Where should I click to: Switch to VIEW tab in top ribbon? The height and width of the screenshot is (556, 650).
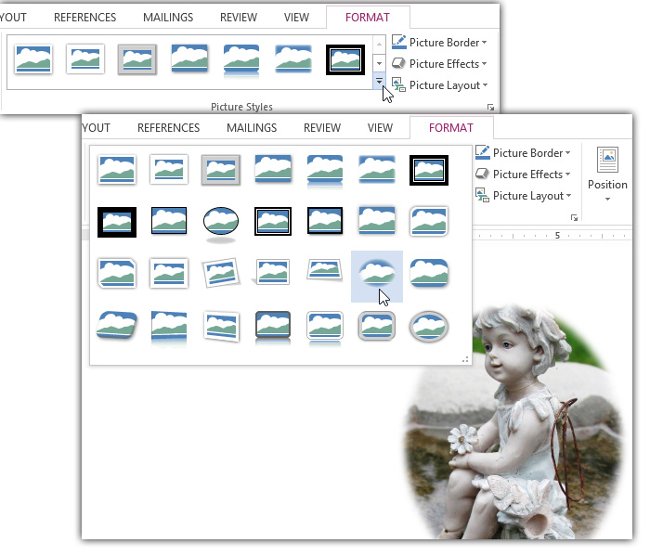[x=296, y=17]
